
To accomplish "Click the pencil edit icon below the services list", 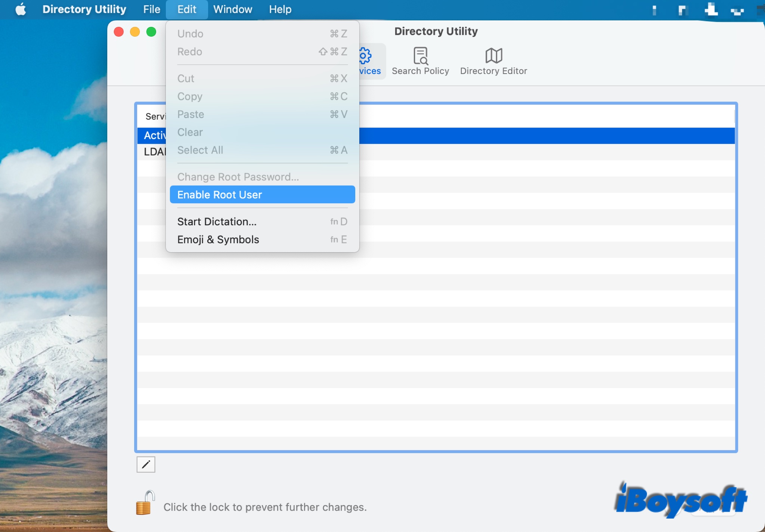I will click(x=146, y=464).
